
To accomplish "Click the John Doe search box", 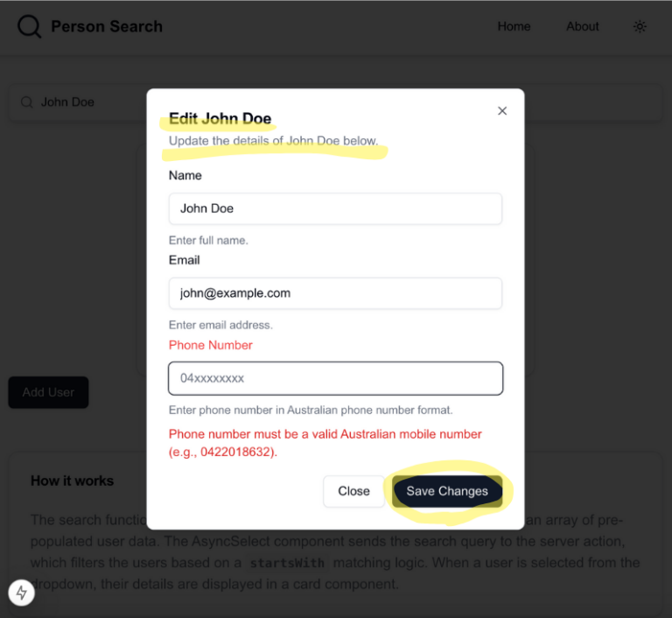I will point(77,102).
